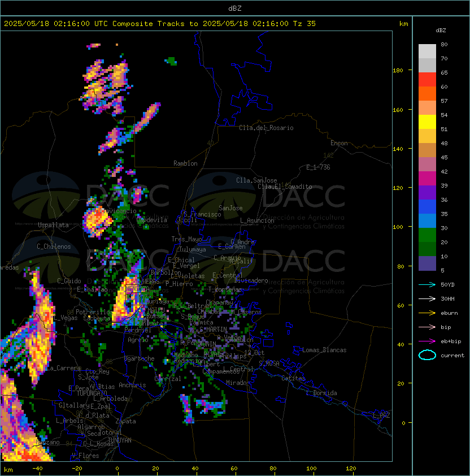Click the eburn yellow arrow legend icon
Image resolution: width=470 pixels, height=476 pixels.
click(427, 313)
